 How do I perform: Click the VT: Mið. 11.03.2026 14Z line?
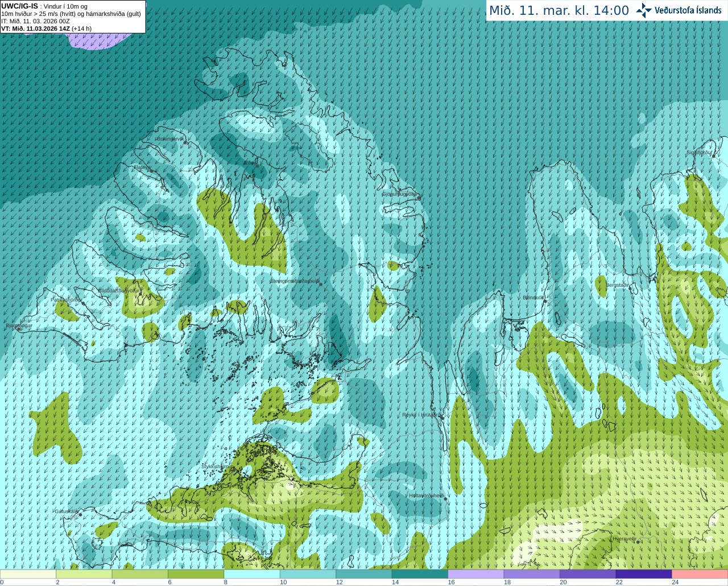tap(46, 28)
